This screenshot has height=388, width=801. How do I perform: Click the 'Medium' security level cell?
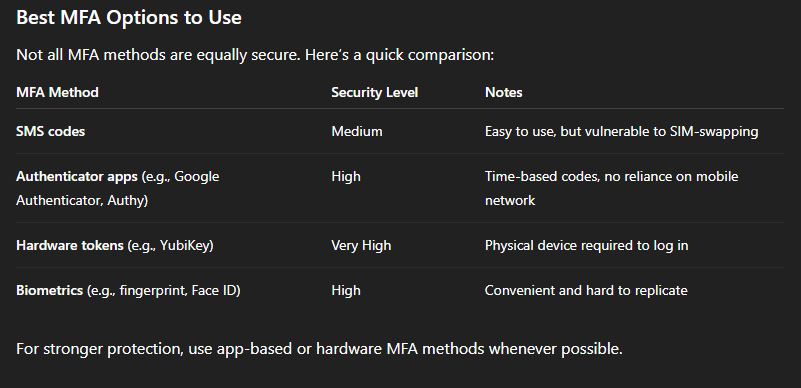357,132
